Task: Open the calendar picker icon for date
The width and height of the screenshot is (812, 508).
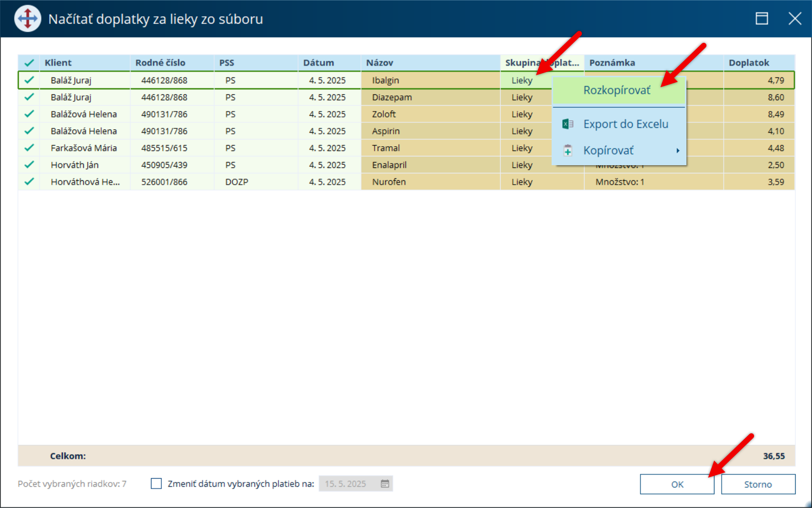Action: pyautogui.click(x=385, y=484)
